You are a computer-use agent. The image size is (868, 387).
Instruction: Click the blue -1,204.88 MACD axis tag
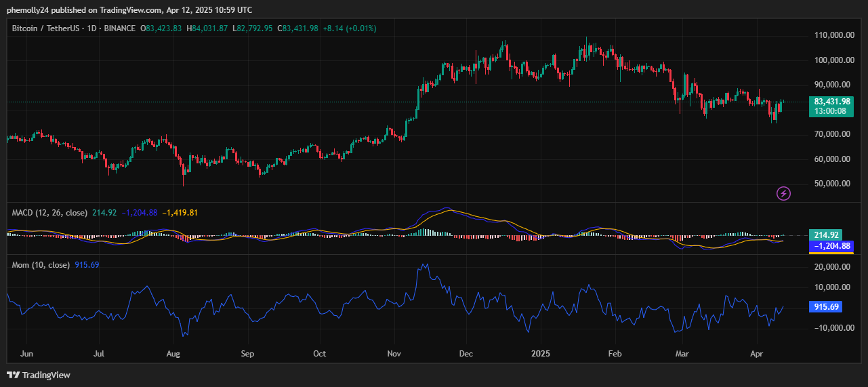pos(831,246)
